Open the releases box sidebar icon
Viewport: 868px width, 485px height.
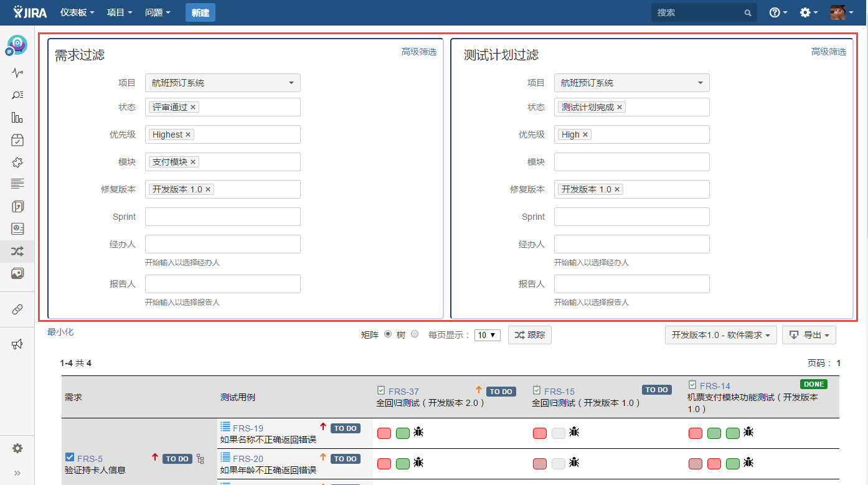point(17,140)
